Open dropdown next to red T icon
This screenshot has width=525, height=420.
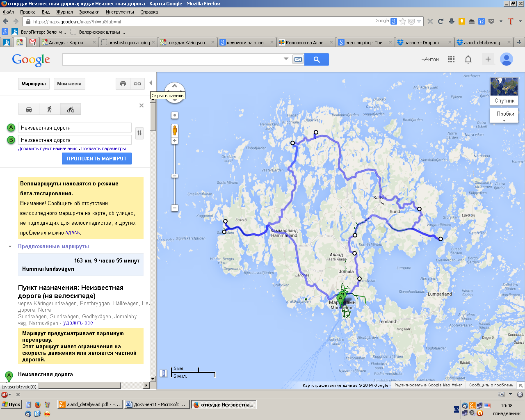(x=520, y=21)
